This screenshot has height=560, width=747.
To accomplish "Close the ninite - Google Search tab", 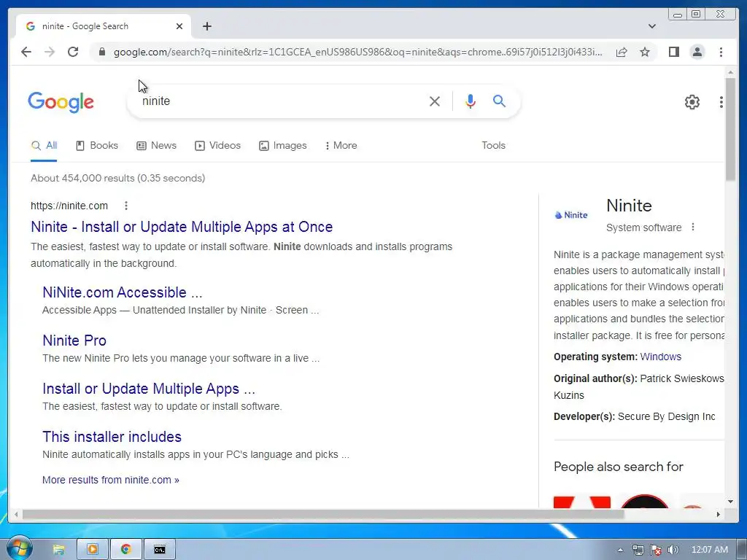I will coord(179,26).
